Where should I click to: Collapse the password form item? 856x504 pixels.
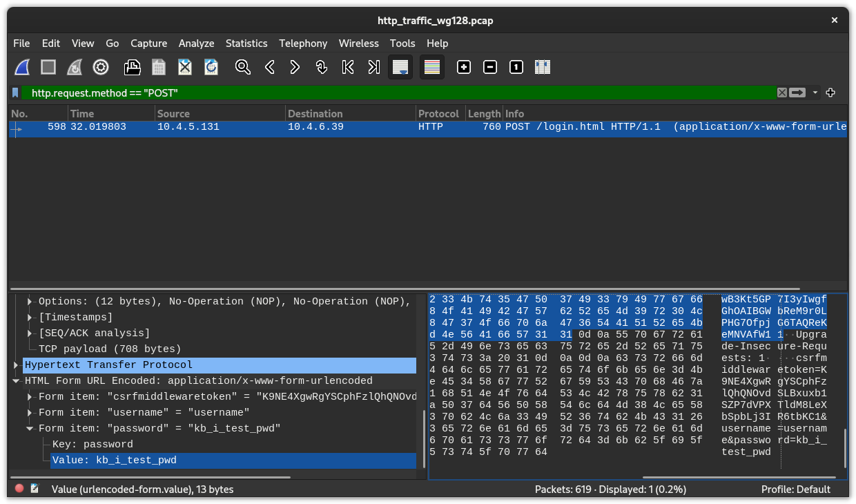(30, 428)
